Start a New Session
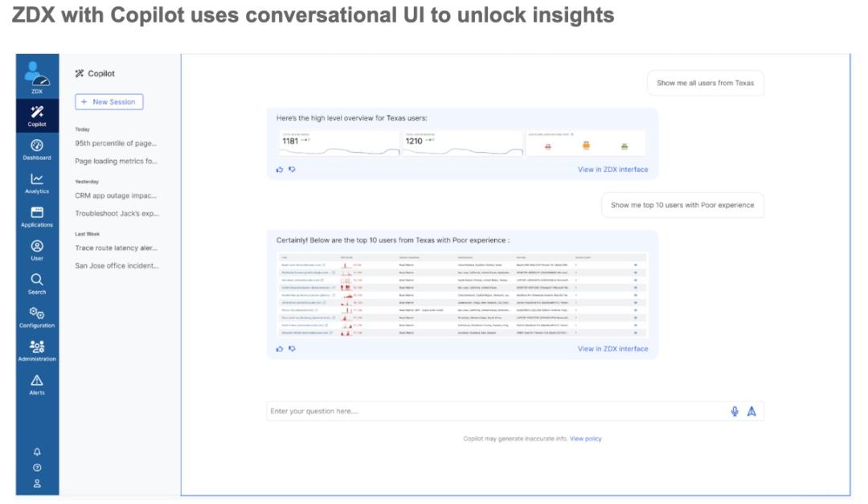Screen dimensions: 868x504 point(109,101)
